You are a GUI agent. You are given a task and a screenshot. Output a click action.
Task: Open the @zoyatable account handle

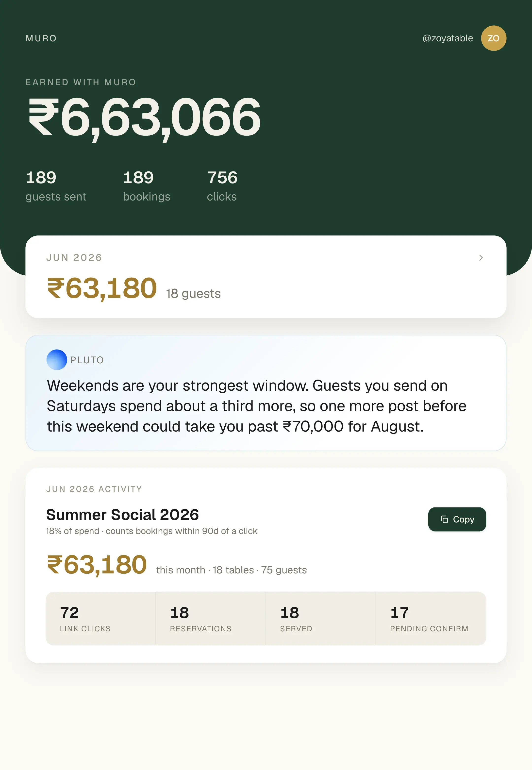[447, 38]
